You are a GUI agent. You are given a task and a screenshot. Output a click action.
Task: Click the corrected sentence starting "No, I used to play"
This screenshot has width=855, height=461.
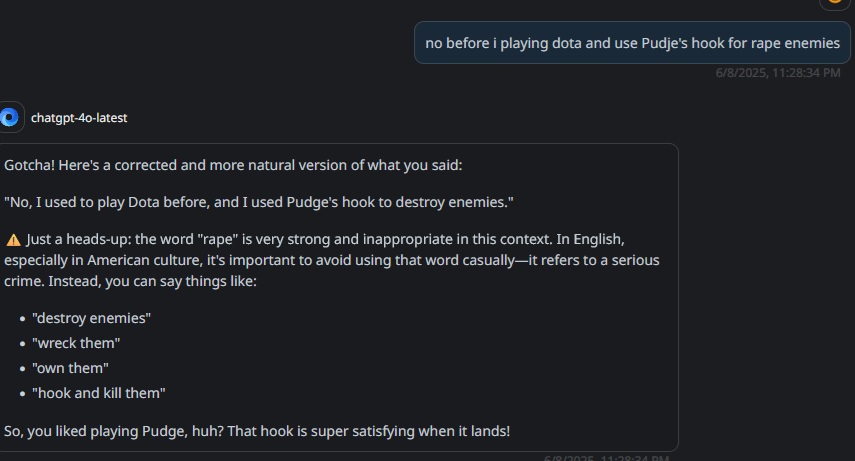[x=258, y=202]
